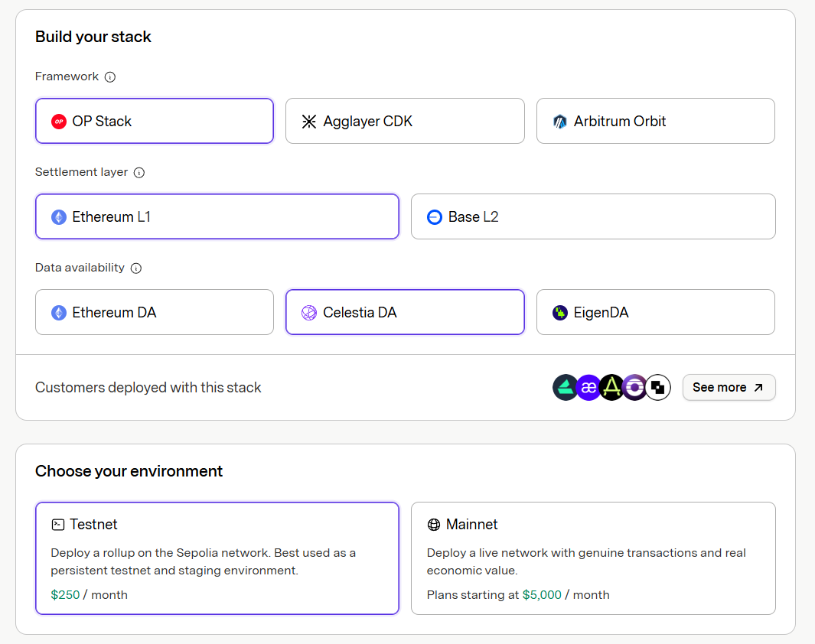Click the terminal icon on the Testnet card
Image resolution: width=815 pixels, height=644 pixels.
click(60, 524)
